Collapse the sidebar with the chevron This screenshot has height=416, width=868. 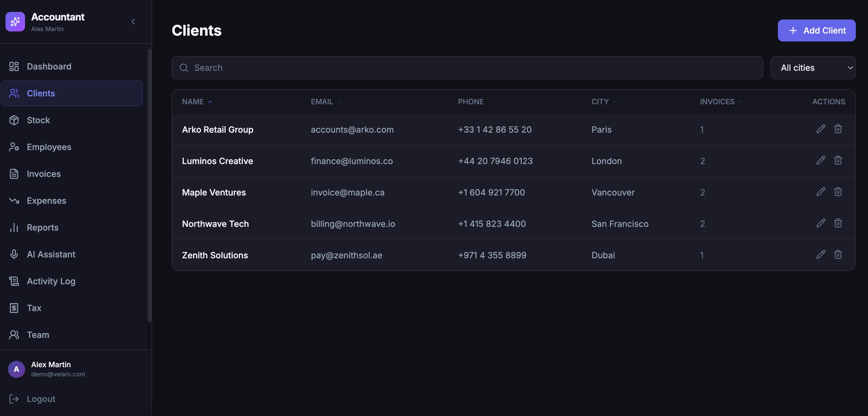point(133,22)
